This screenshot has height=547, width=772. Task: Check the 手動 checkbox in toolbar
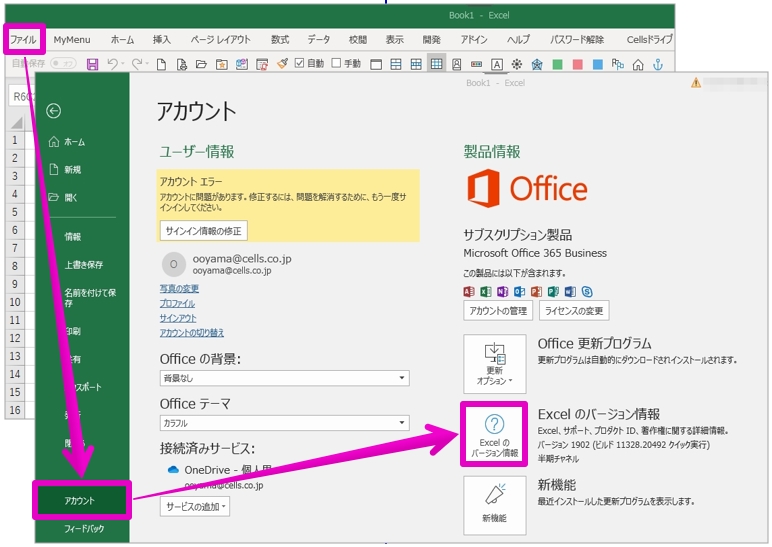click(336, 63)
